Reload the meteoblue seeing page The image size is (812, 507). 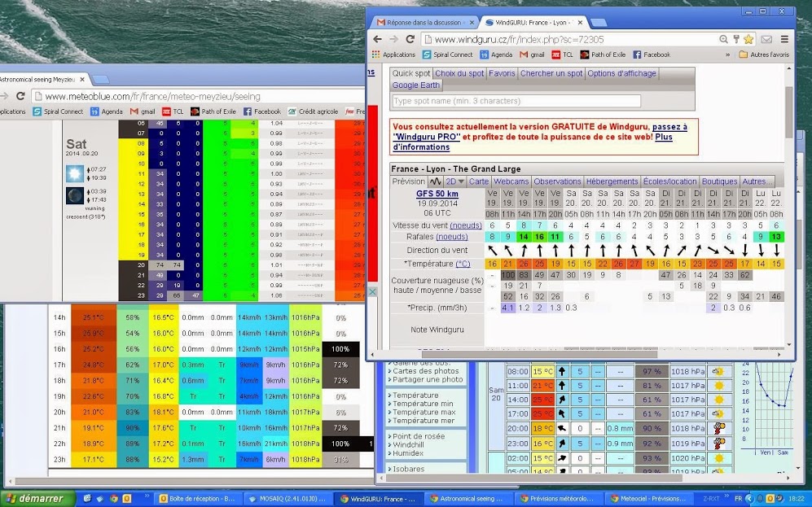20,96
